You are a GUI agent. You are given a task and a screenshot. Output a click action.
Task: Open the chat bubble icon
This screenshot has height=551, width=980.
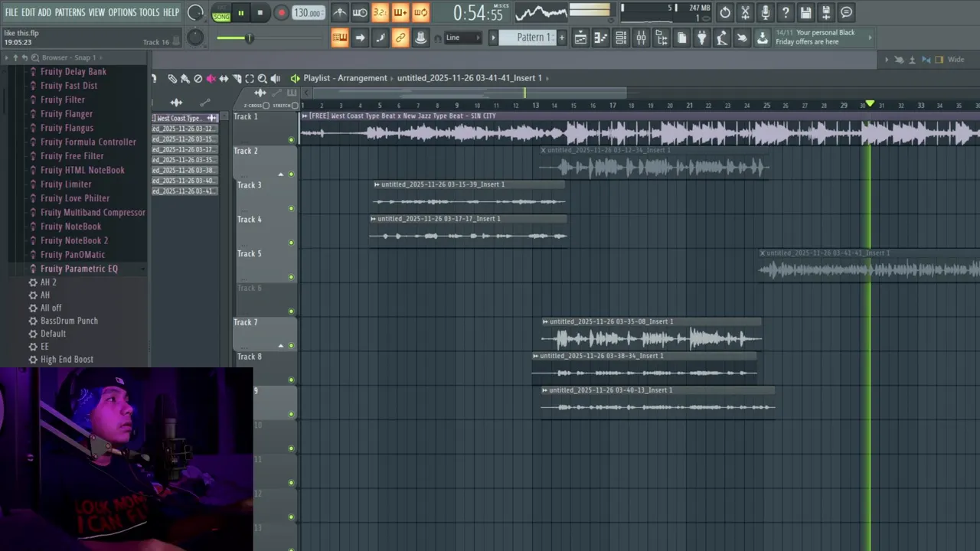click(846, 12)
